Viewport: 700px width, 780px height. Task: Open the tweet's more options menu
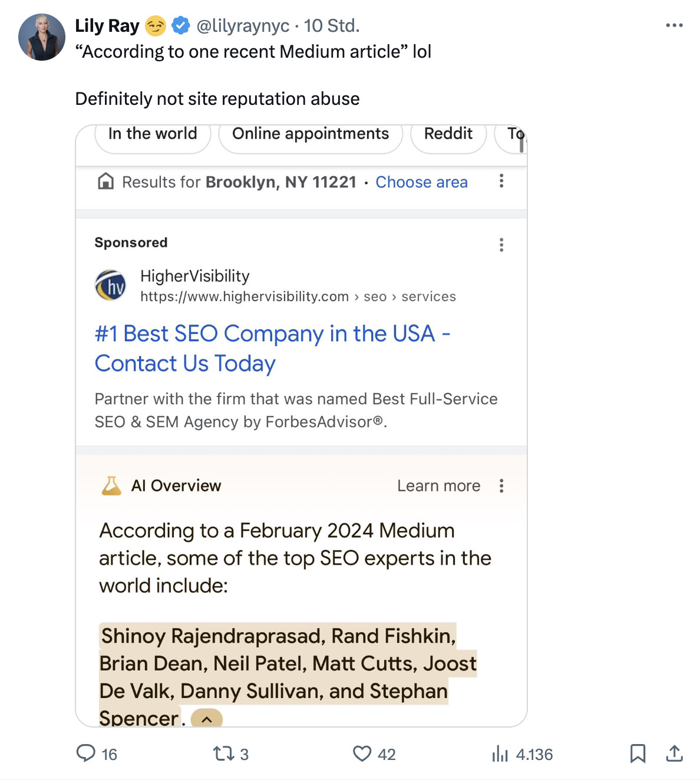point(674,25)
